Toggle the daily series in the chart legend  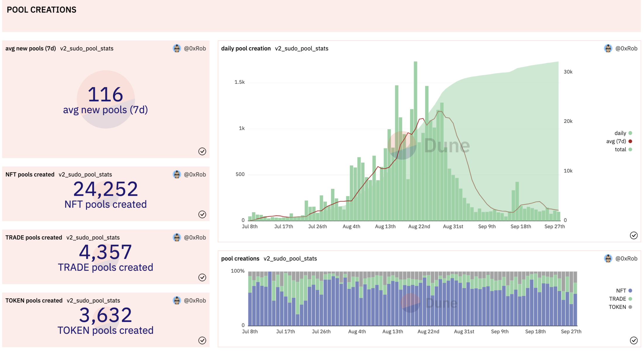(620, 133)
